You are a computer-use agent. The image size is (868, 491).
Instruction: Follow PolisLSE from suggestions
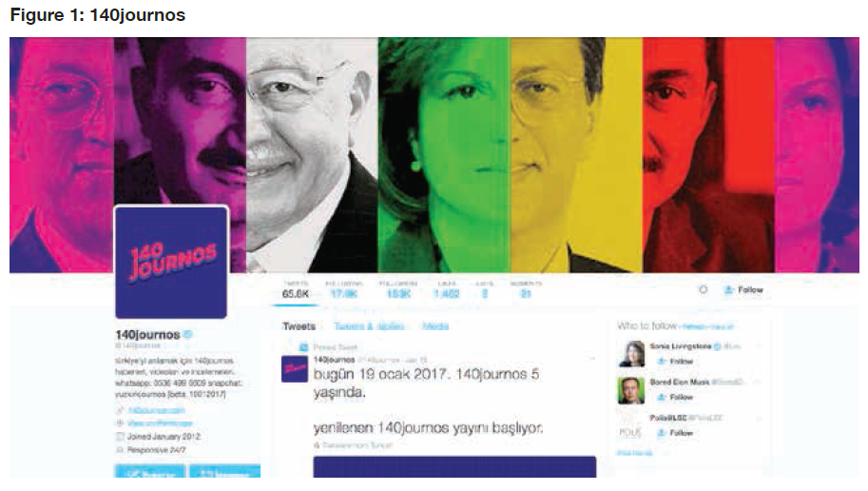[675, 433]
